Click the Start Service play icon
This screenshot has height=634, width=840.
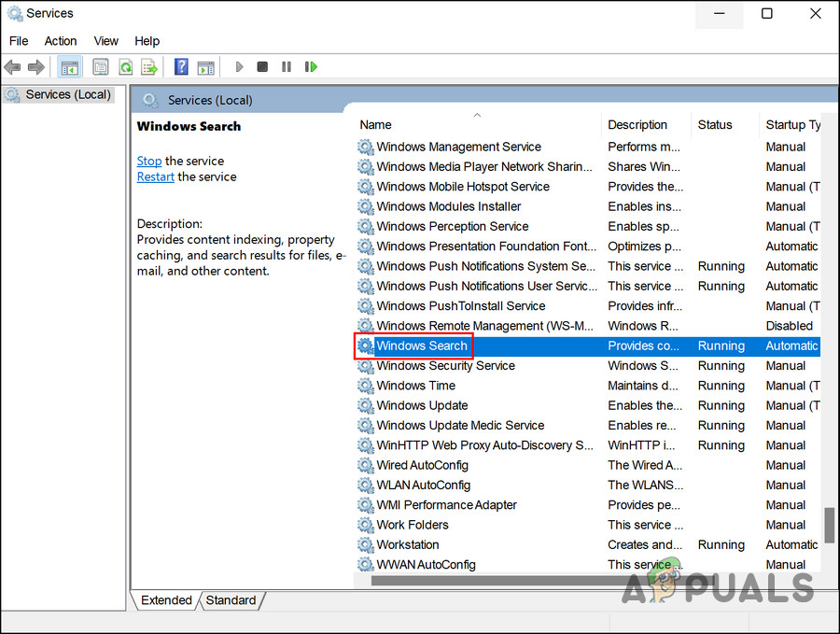(240, 67)
